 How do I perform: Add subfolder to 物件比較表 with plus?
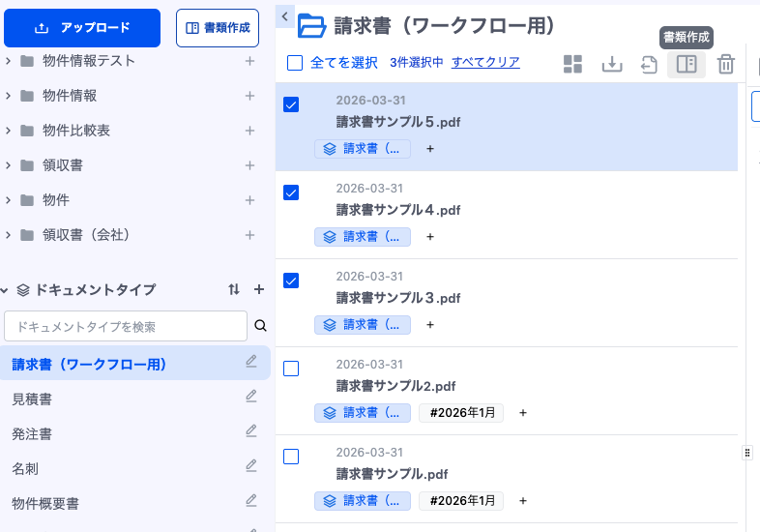(249, 131)
